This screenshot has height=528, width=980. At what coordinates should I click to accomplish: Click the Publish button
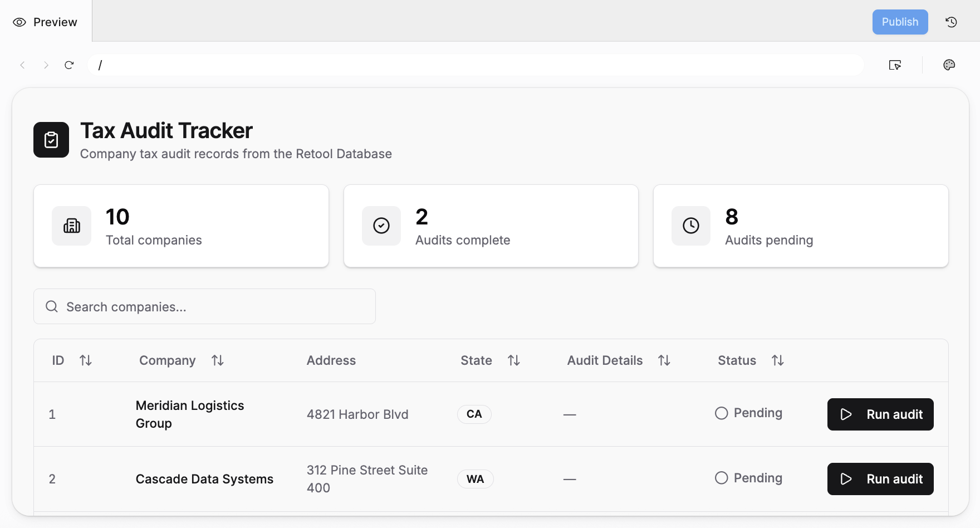(900, 22)
